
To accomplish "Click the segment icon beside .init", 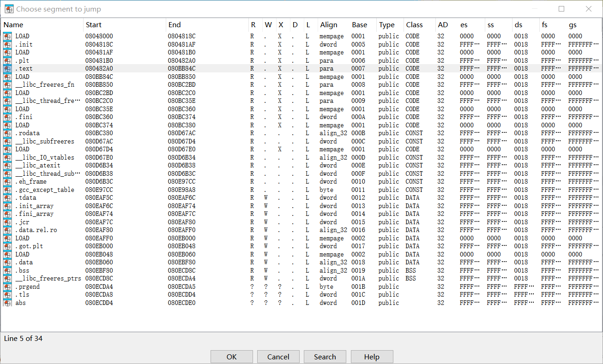I will [7, 45].
